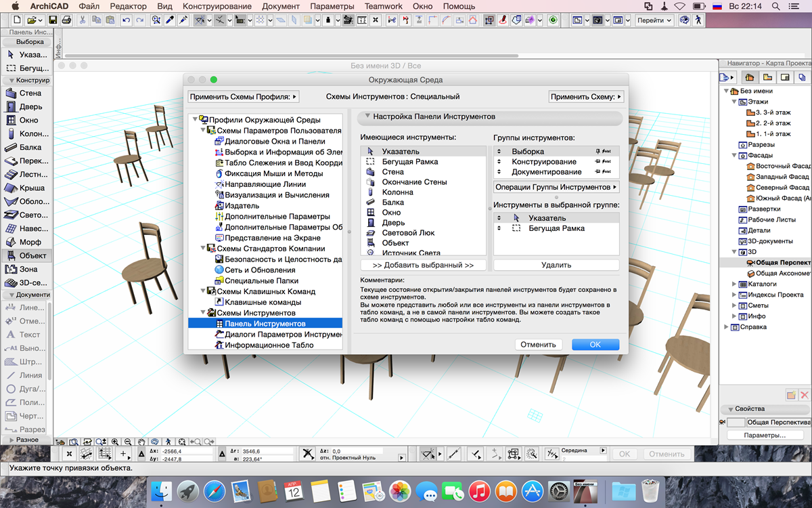The image size is (812, 508).
Task: Select the Крыша (Roof) tool in toolbox
Action: click(x=27, y=188)
